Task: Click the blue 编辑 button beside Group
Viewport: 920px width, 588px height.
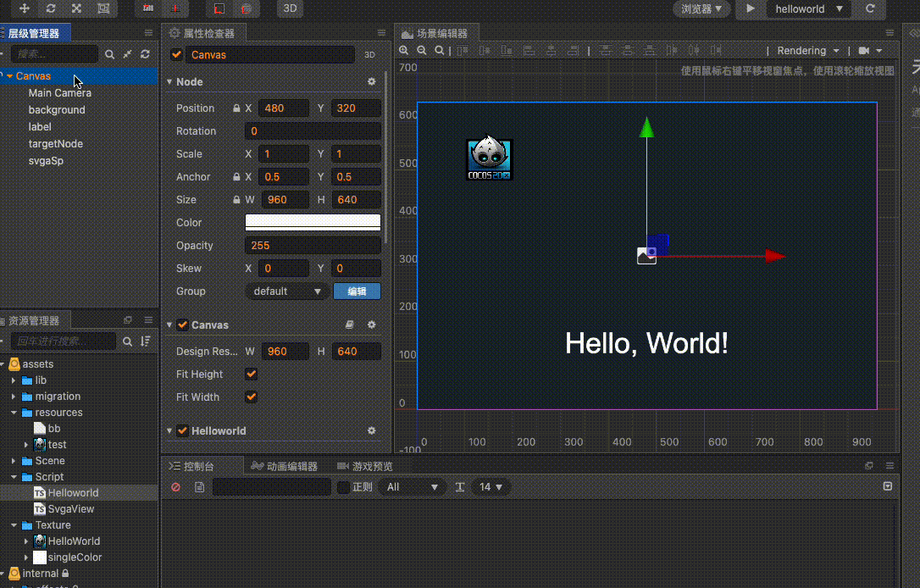Action: tap(357, 291)
